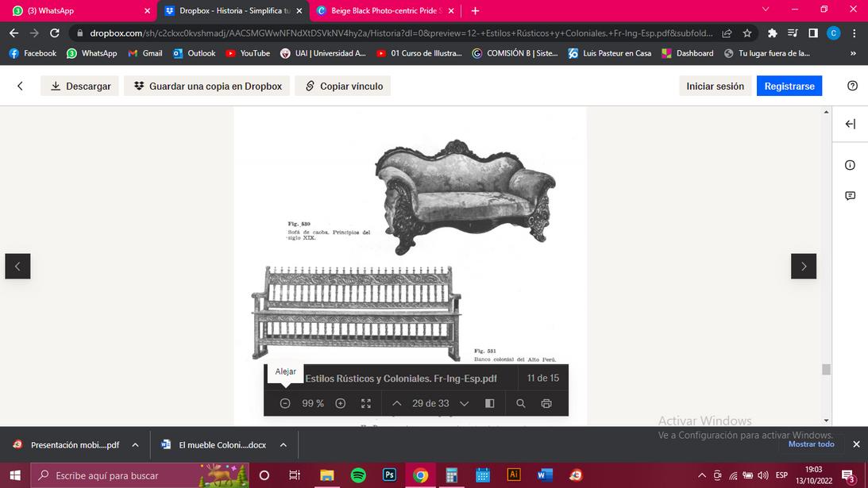
Task: Open Chrome's three-dot menu
Action: pos(854,33)
